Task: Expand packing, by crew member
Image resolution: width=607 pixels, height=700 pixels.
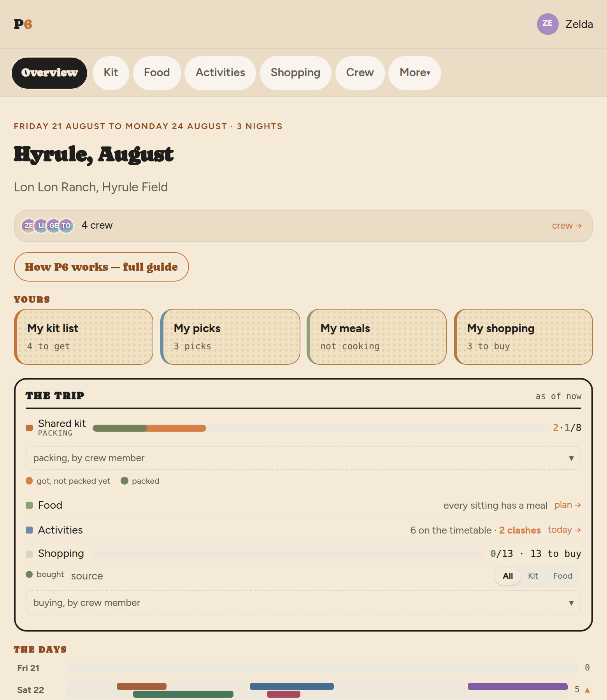Action: pos(303,458)
